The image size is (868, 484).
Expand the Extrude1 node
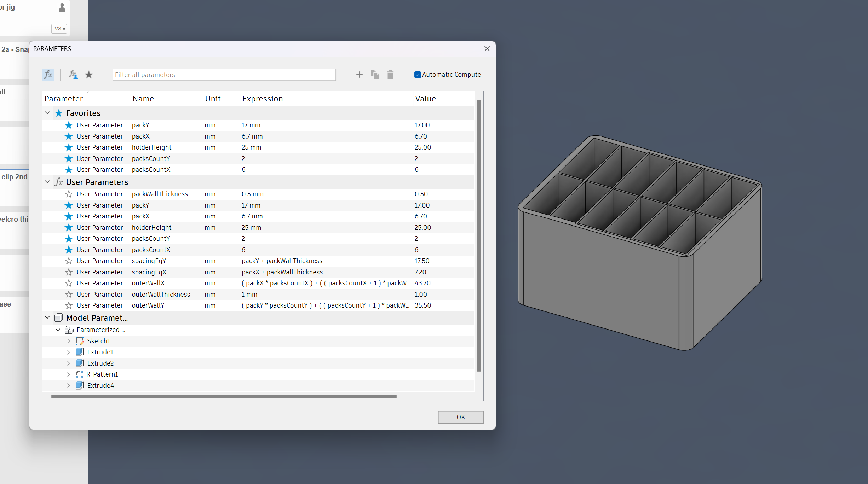pyautogui.click(x=69, y=352)
